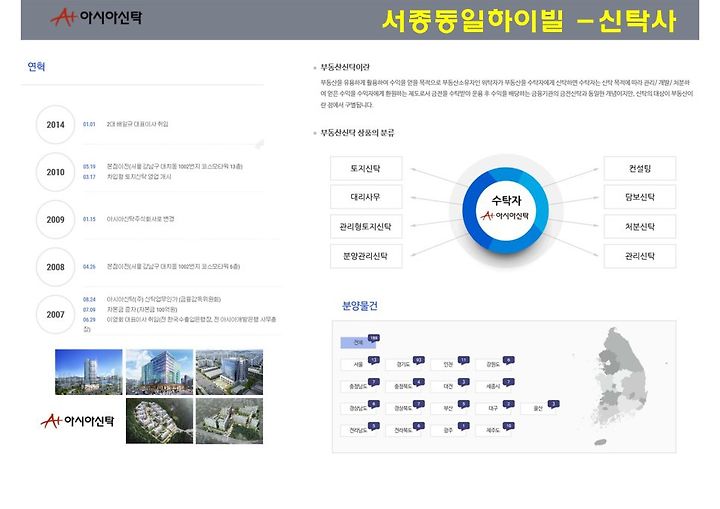This screenshot has width=720, height=509.
Task: Select the 전라북도 region filter
Action: coord(403,430)
